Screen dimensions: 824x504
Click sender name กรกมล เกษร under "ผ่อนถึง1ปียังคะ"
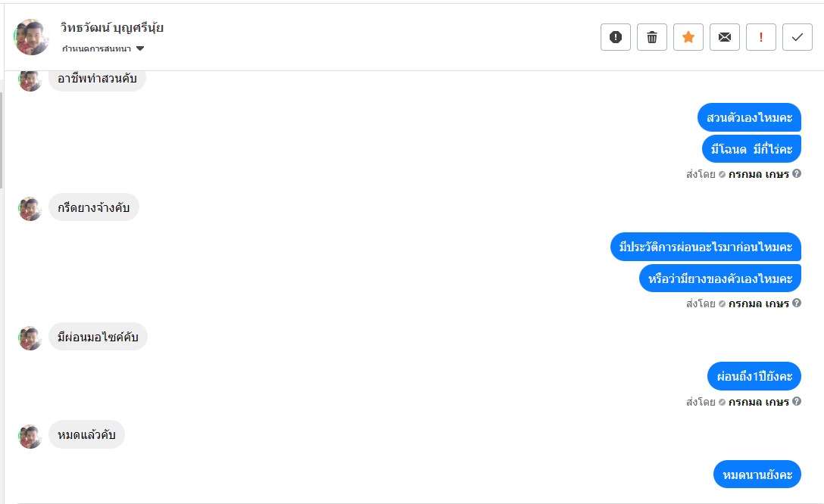pyautogui.click(x=758, y=402)
